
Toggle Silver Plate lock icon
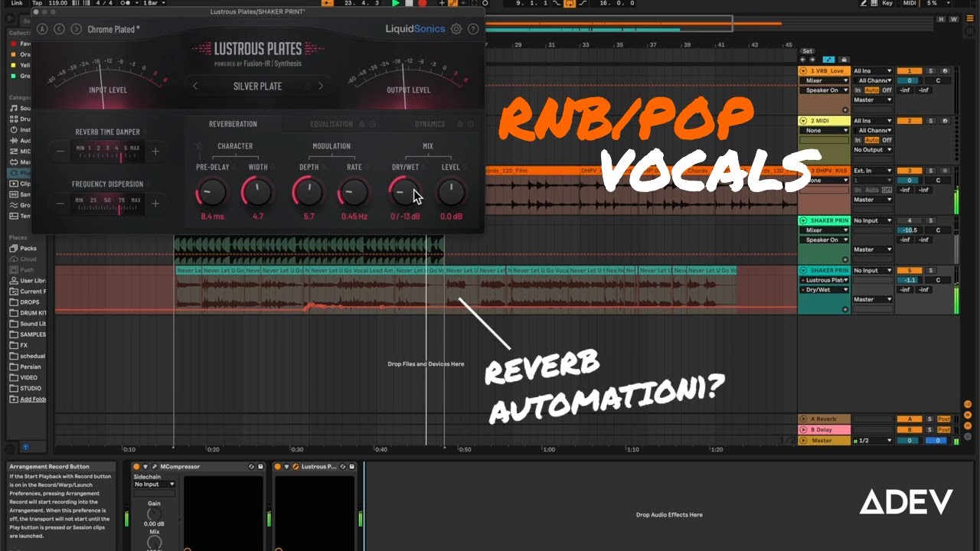(309, 86)
